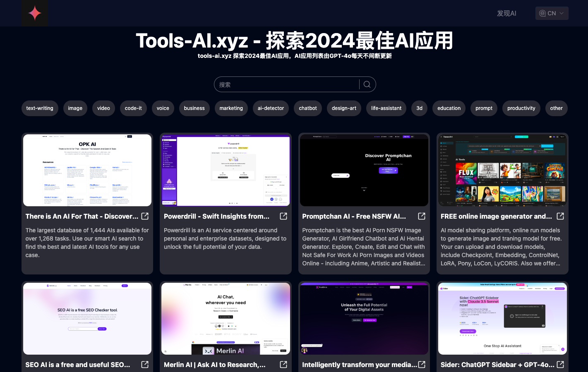588x372 pixels.
Task: Click the globe icon beside CN
Action: 542,13
